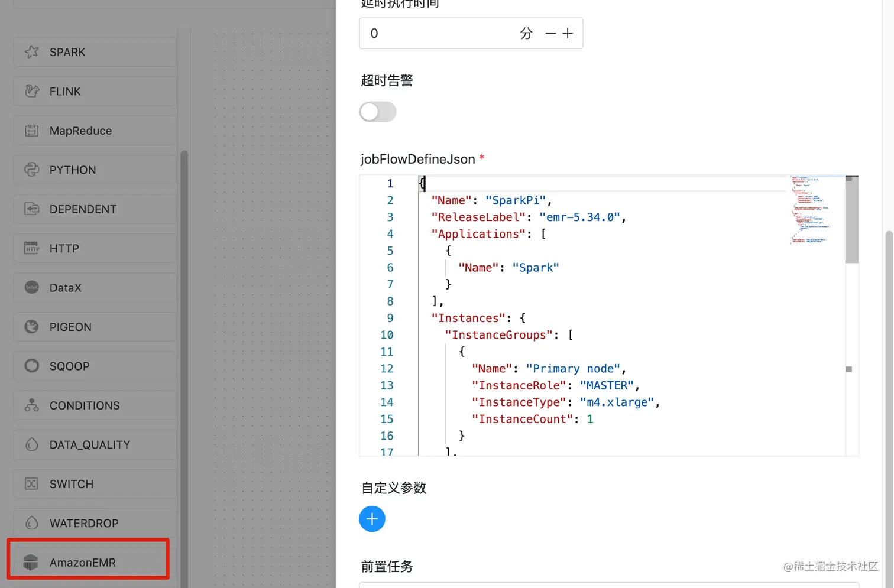Select the PYTHON task icon
The width and height of the screenshot is (894, 588).
click(x=32, y=170)
